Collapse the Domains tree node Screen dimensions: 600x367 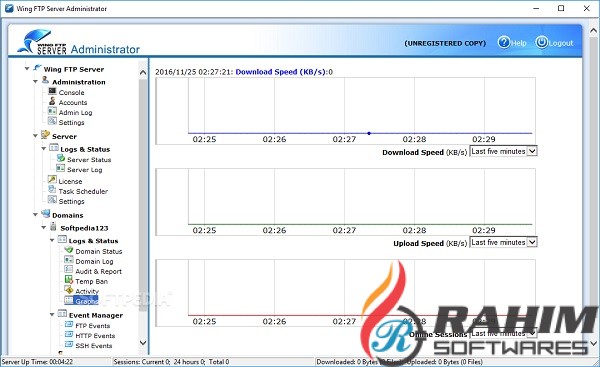coord(35,215)
